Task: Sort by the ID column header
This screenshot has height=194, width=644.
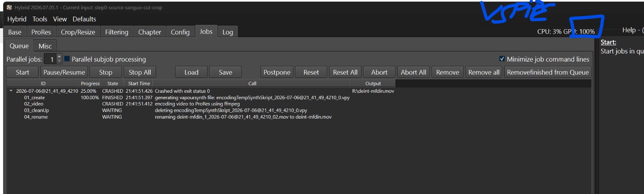Action: point(43,83)
